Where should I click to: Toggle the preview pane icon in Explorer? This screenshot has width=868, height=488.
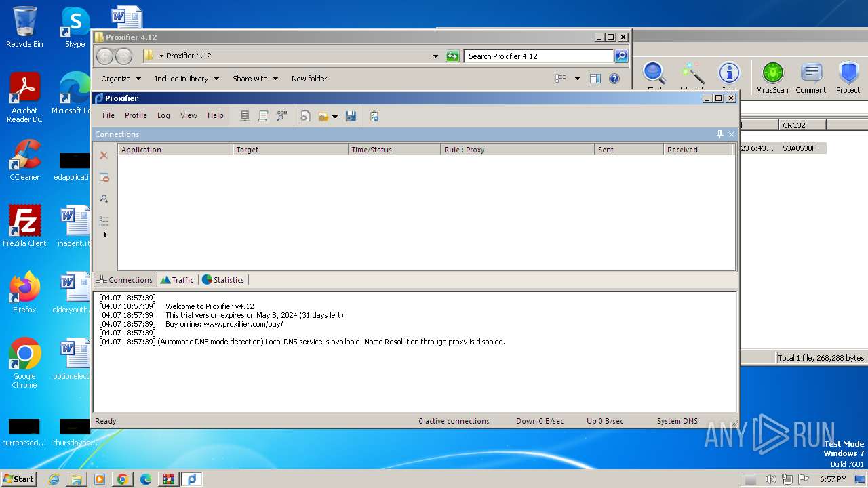(595, 79)
